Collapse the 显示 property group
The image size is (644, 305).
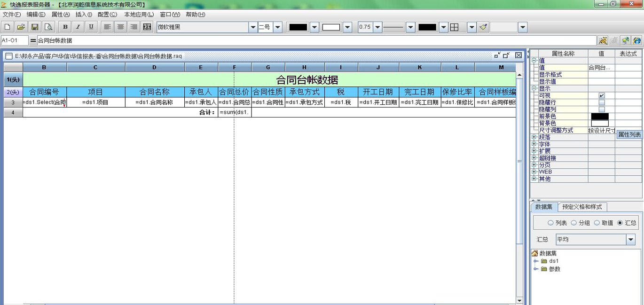(534, 88)
